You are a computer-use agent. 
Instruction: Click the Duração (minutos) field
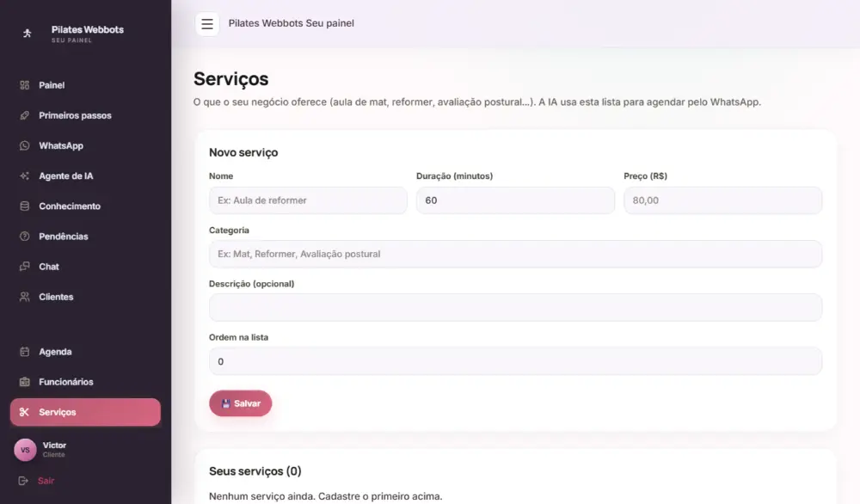tap(515, 200)
